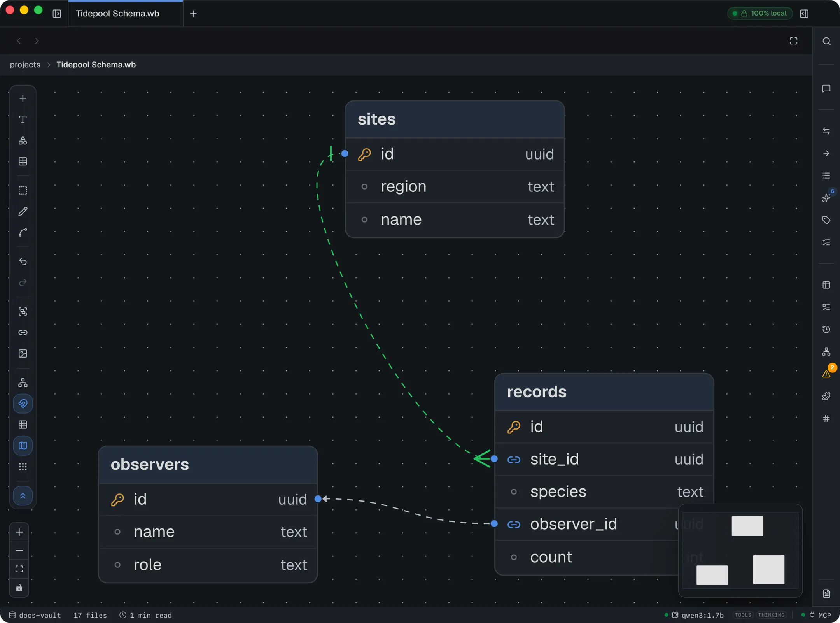
Task: Click the 100% local status badge
Action: pos(760,13)
